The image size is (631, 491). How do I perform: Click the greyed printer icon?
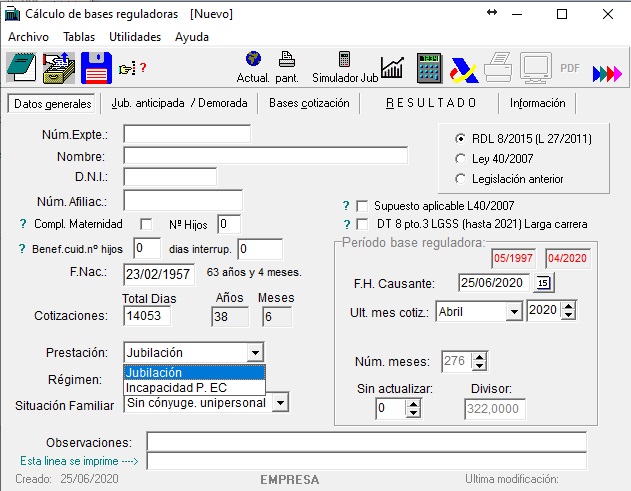pos(498,67)
